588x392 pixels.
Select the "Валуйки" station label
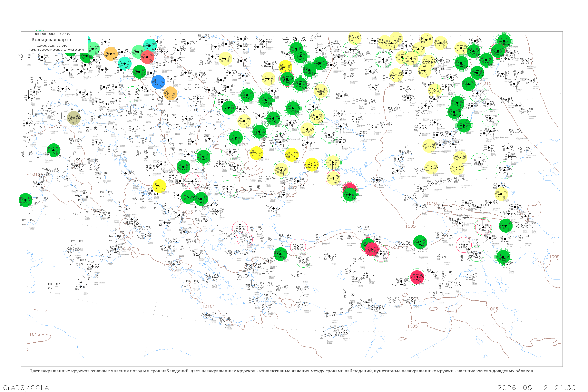[x=399, y=116]
